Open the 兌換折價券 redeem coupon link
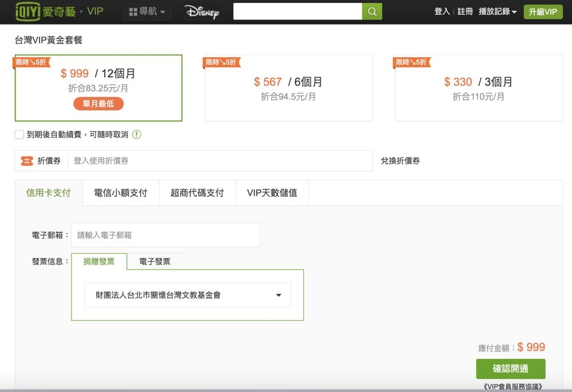This screenshot has width=572, height=392. (x=400, y=161)
